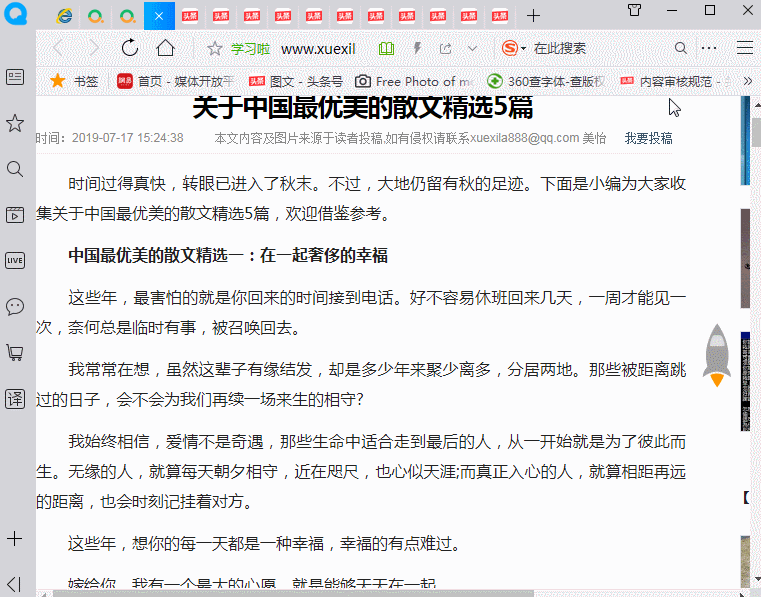Collapse the sidebar with arrow icon
Screen dimensions: 761x597
click(15, 584)
